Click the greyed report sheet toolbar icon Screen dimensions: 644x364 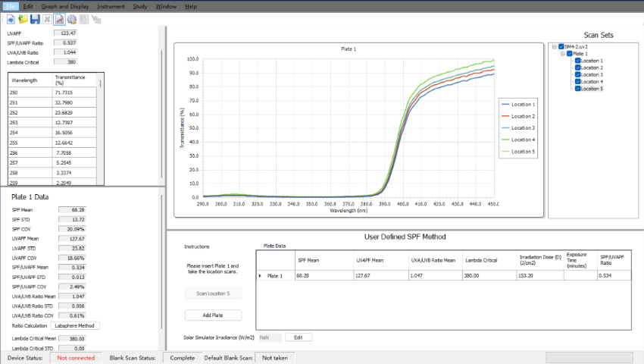(x=84, y=19)
